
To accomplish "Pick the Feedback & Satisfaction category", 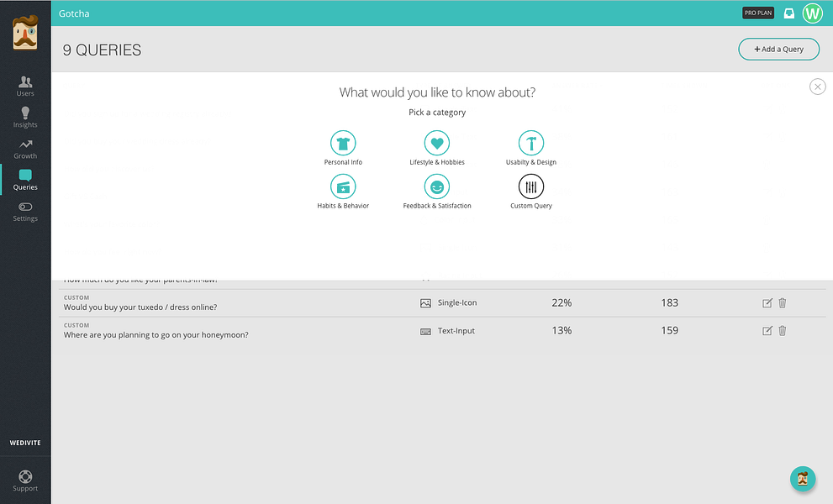I will [437, 192].
